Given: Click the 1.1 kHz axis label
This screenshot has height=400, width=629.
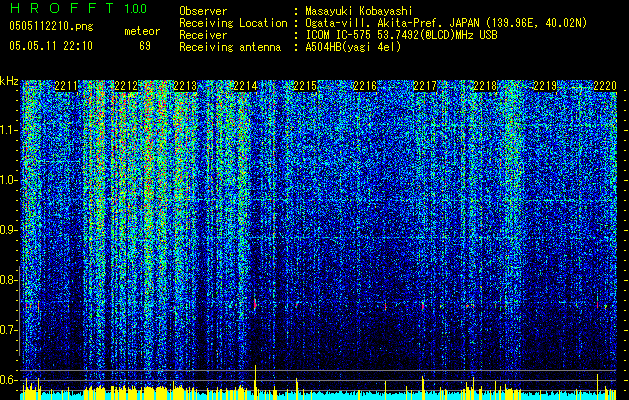Looking at the screenshot, I should tap(8, 130).
